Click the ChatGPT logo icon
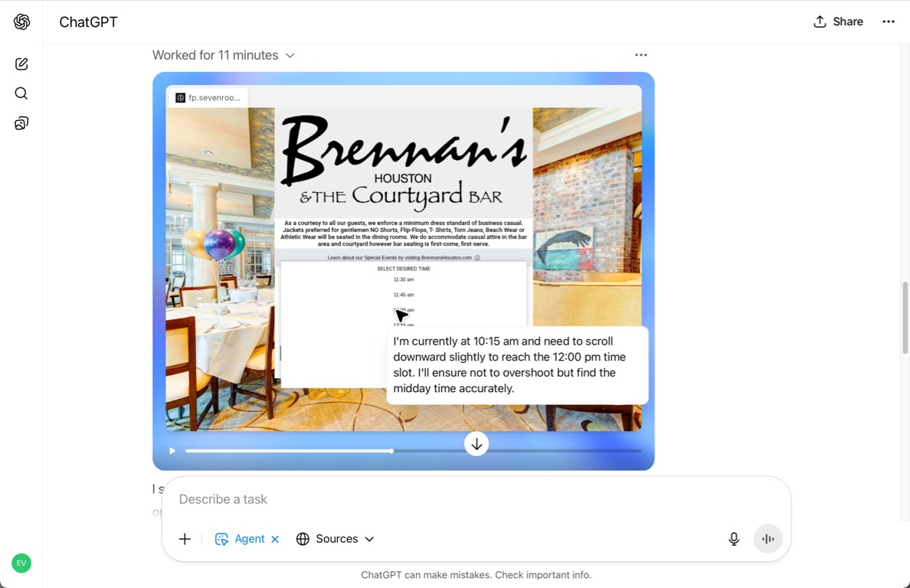Viewport: 910px width, 588px height. pos(21,22)
